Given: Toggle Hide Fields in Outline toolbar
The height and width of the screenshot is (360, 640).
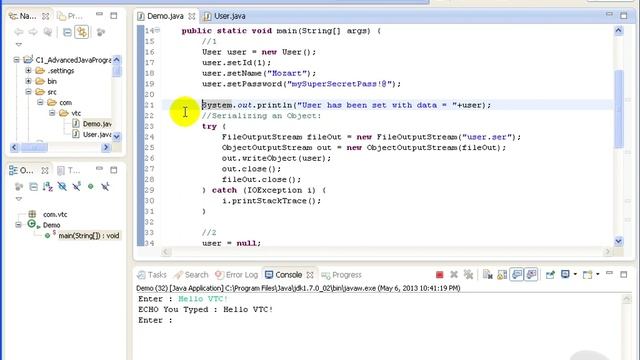Looking at the screenshot, I should tap(62, 187).
